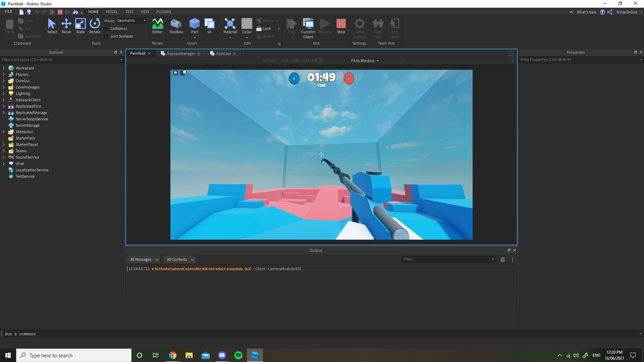Open Chrome from the taskbar
This screenshot has height=362, width=644.
click(173, 355)
